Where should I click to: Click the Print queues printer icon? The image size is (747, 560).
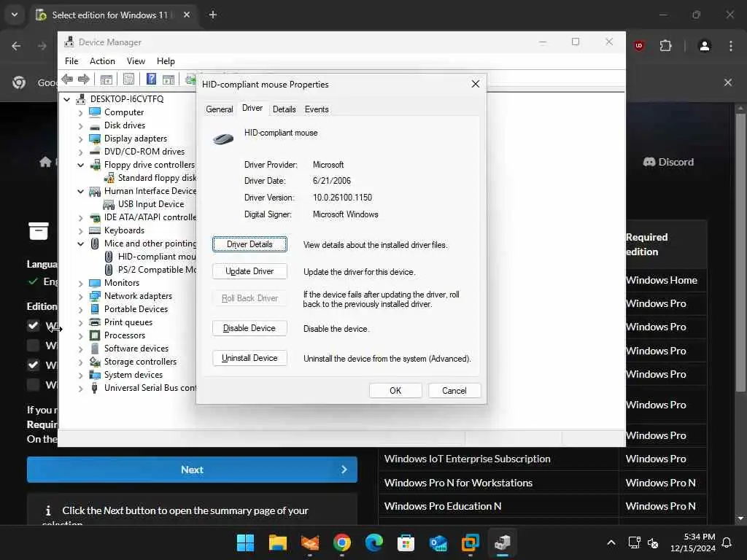(95, 322)
